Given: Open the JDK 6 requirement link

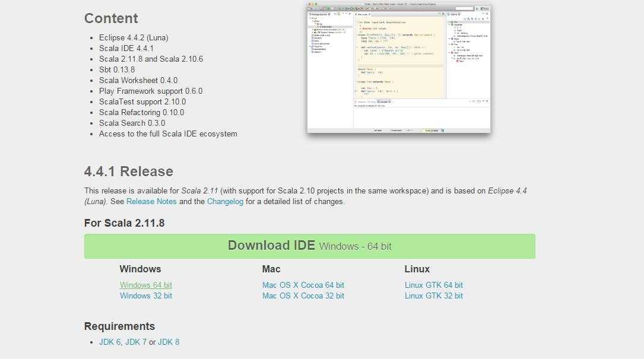Looking at the screenshot, I should pos(110,342).
